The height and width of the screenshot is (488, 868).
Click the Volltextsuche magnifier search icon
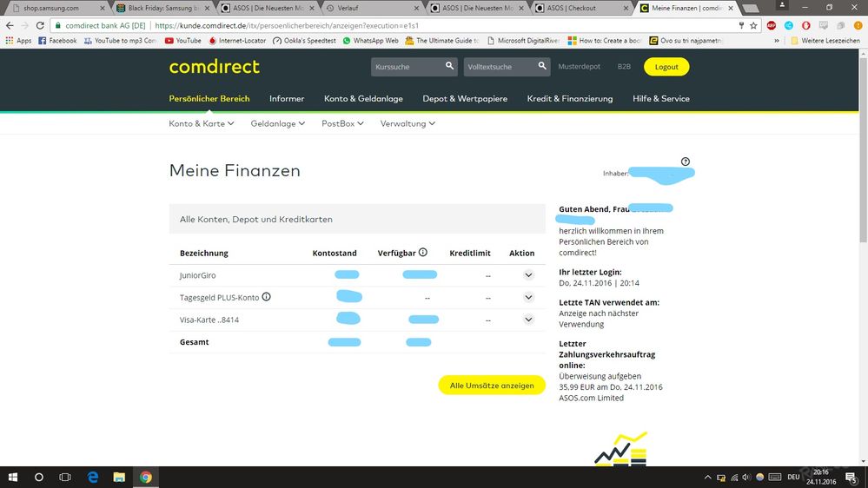(542, 66)
